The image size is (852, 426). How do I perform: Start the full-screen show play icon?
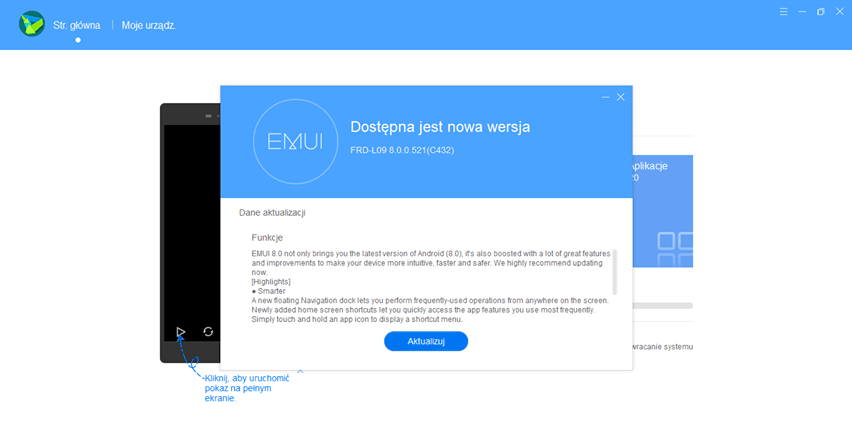[x=181, y=331]
